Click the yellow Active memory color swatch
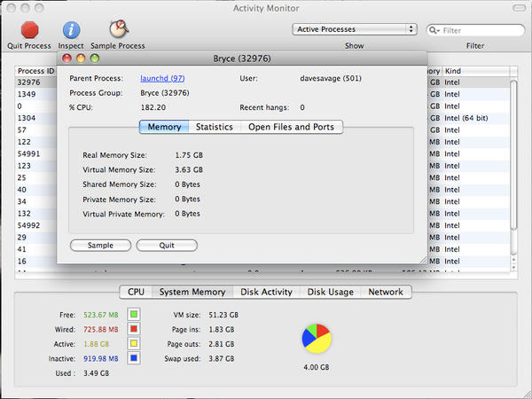532x399 pixels. click(x=134, y=343)
